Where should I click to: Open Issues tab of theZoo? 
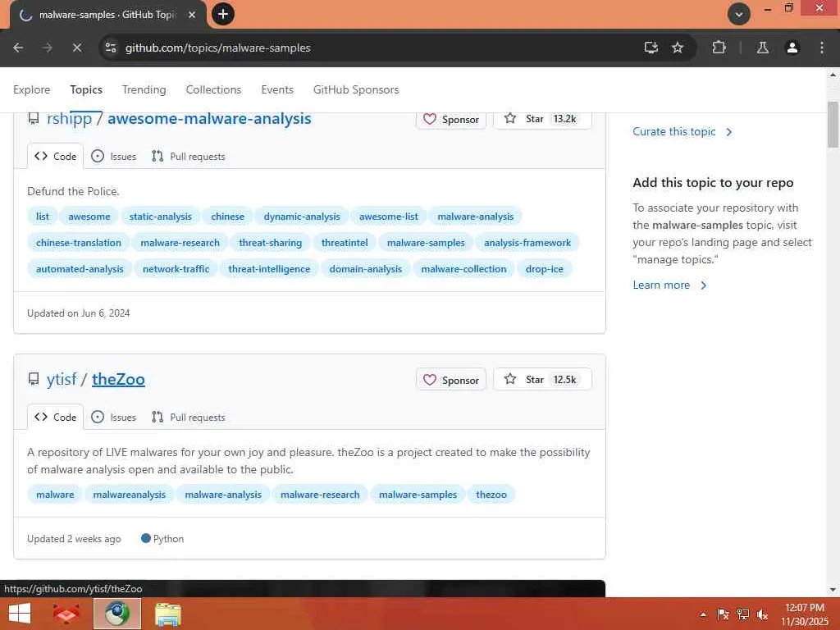click(x=113, y=418)
